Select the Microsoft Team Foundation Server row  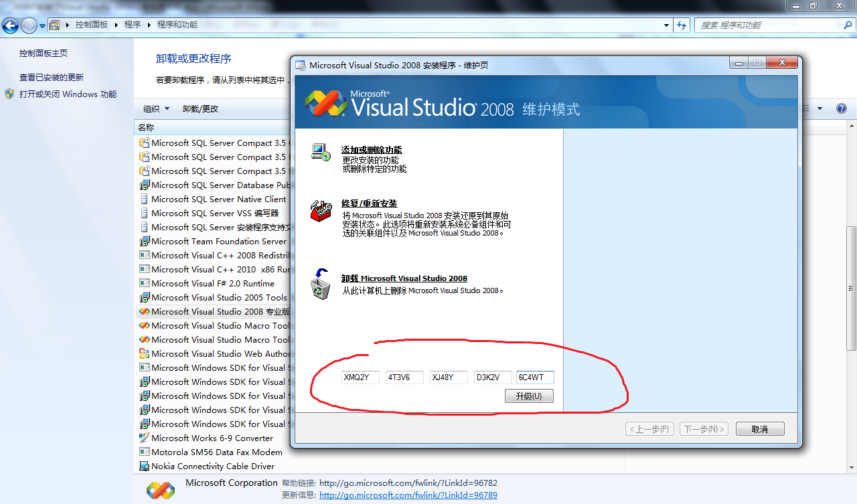214,242
